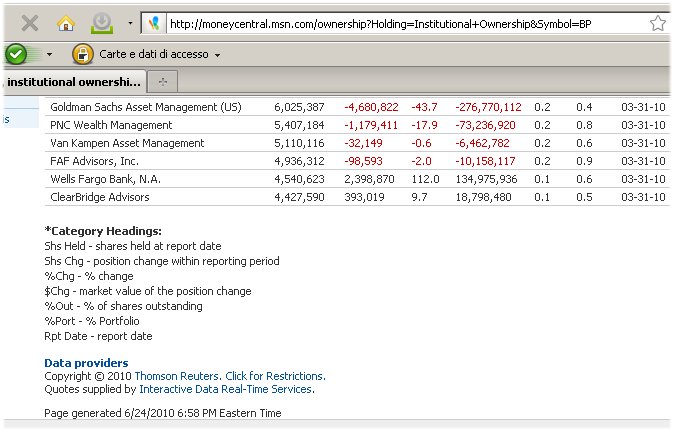Open the downloads arrow icon
This screenshot has height=432, width=674.
(102, 23)
